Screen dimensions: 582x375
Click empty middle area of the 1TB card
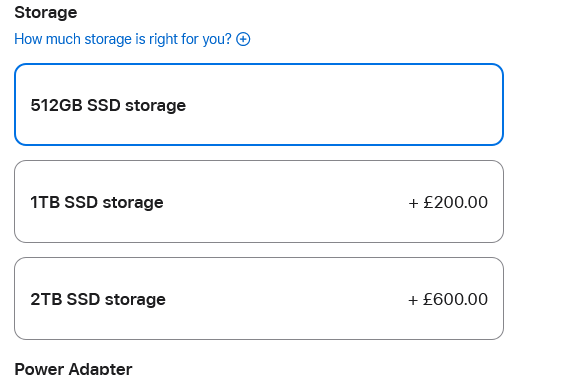tap(286, 202)
